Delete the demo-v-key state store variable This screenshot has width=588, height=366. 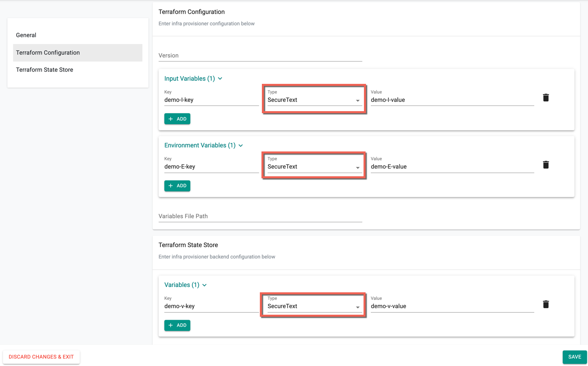pyautogui.click(x=546, y=304)
